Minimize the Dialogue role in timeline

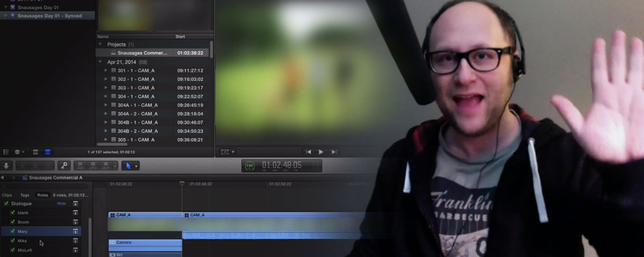(76, 204)
